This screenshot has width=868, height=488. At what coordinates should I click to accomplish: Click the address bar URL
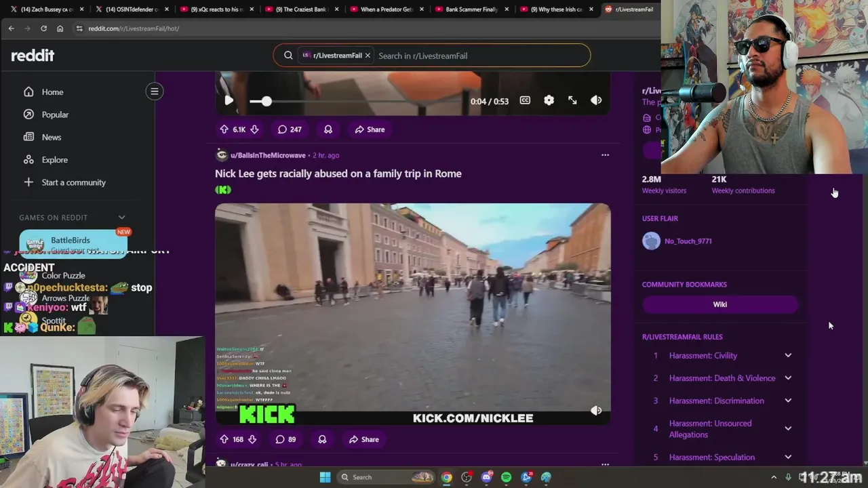coord(134,28)
